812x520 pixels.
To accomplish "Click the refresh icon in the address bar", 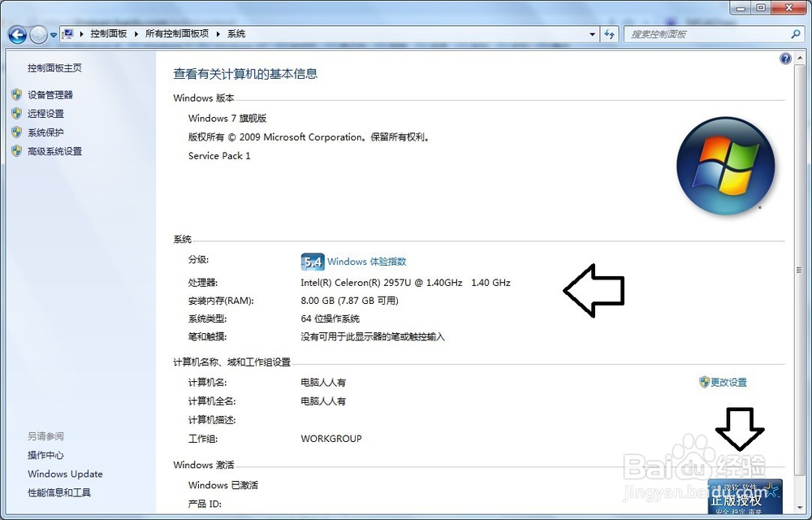I will point(609,34).
